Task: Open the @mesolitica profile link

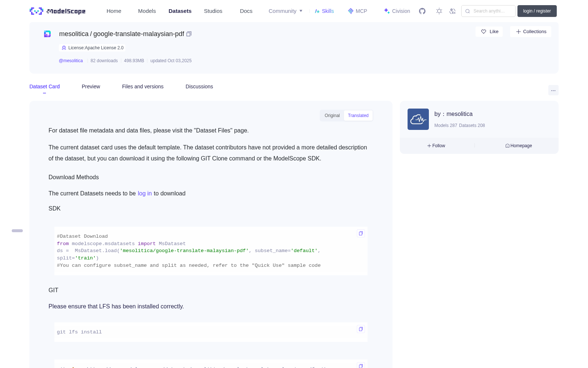Action: point(71,61)
